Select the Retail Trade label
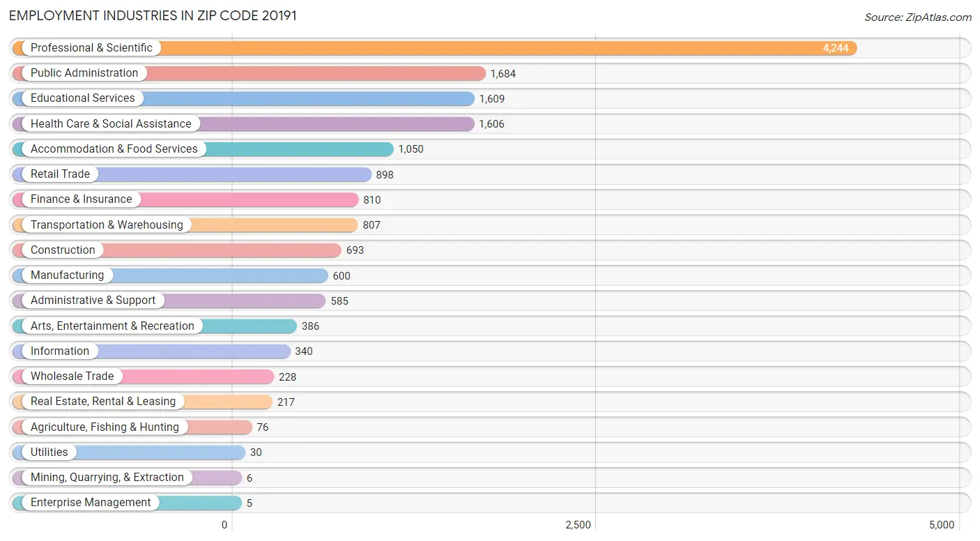This screenshot has height=541, width=980. tap(60, 174)
